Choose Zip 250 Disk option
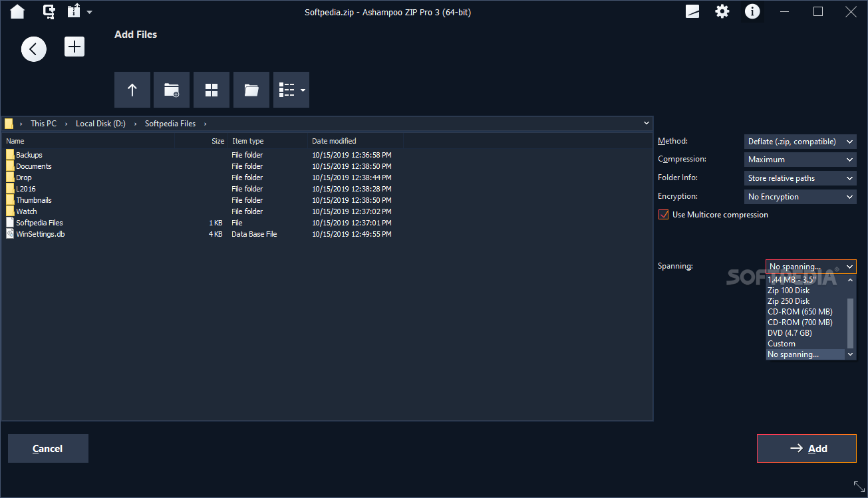 point(806,301)
